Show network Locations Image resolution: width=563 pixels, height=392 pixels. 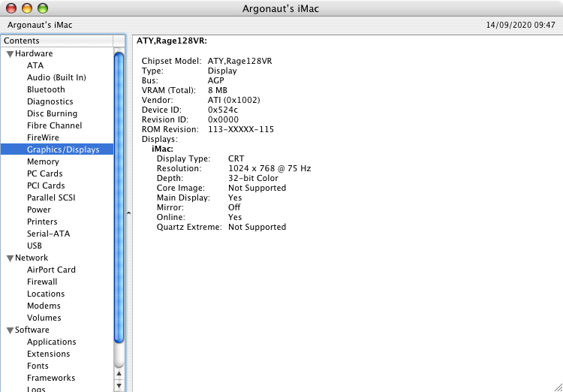(46, 294)
